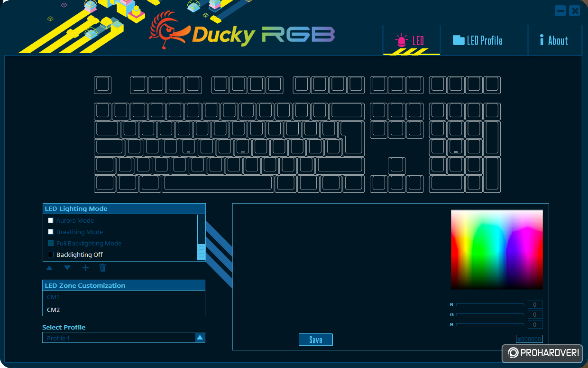Add a new lighting mode with plus icon
The height and width of the screenshot is (368, 588).
[85, 268]
